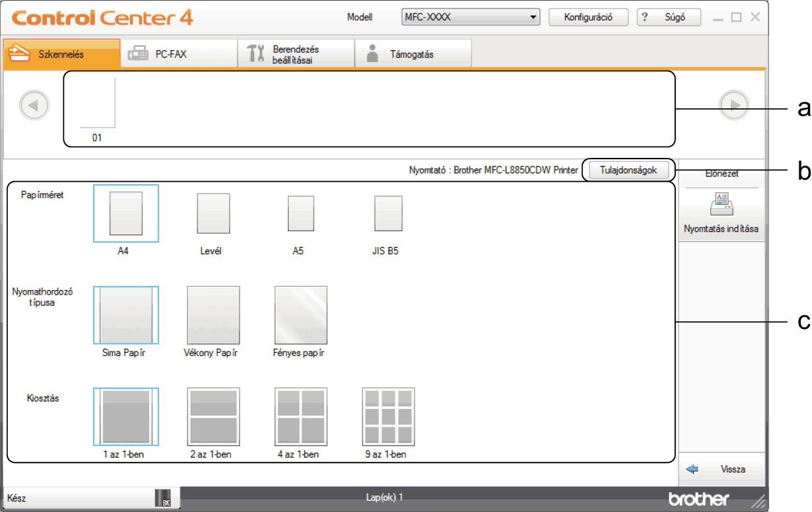Image resolution: width=812 pixels, height=512 pixels.
Task: Pick the Fényes papír media type icon
Action: coord(300,315)
